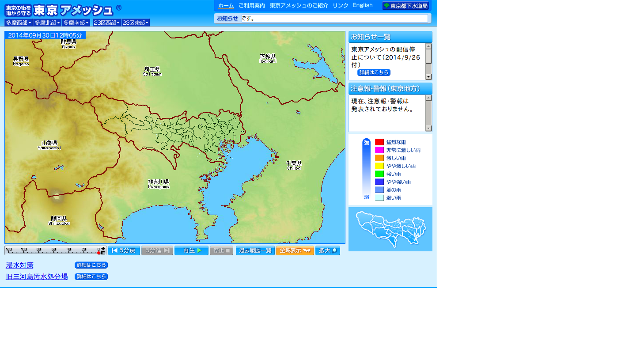Click the pale cyan 弱い雨 swatch
This screenshot has width=644, height=356.
point(379,198)
